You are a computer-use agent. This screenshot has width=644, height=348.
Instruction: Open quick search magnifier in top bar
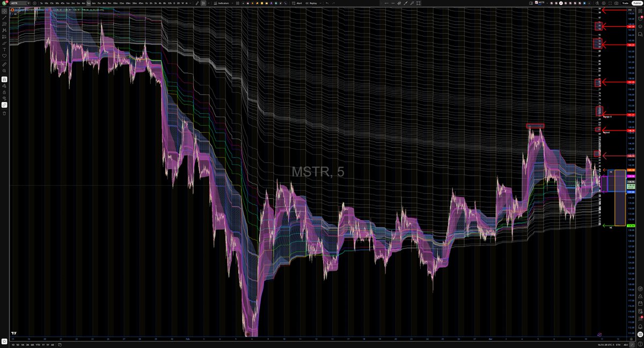[597, 3]
